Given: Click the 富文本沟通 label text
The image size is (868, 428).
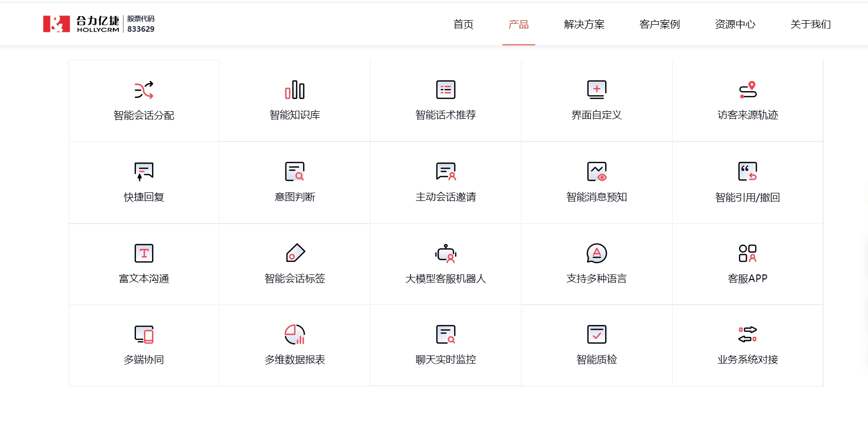Looking at the screenshot, I should tap(144, 278).
